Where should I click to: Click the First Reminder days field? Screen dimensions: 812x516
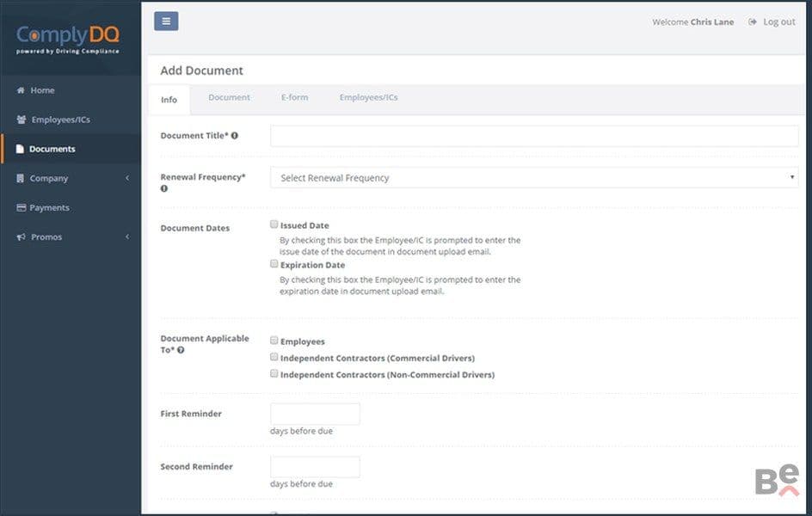315,414
